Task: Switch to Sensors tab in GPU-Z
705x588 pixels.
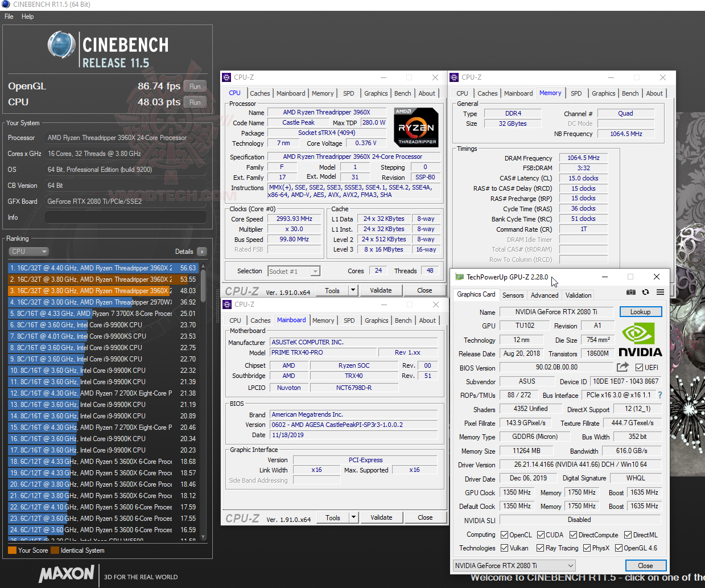Action: pos(513,295)
